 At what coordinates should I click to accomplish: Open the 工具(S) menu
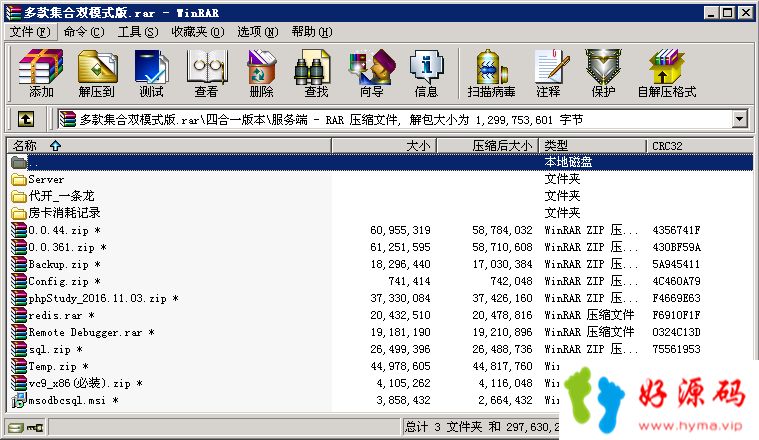pos(138,32)
